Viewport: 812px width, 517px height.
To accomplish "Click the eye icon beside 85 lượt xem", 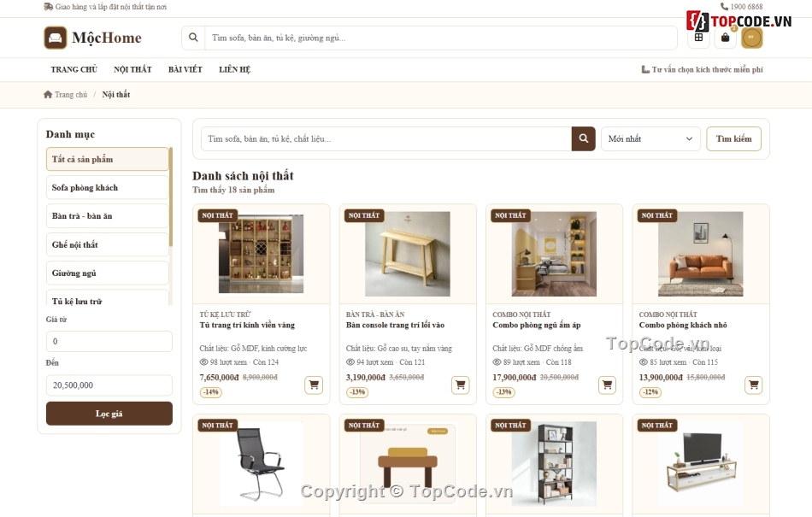I will tap(643, 362).
